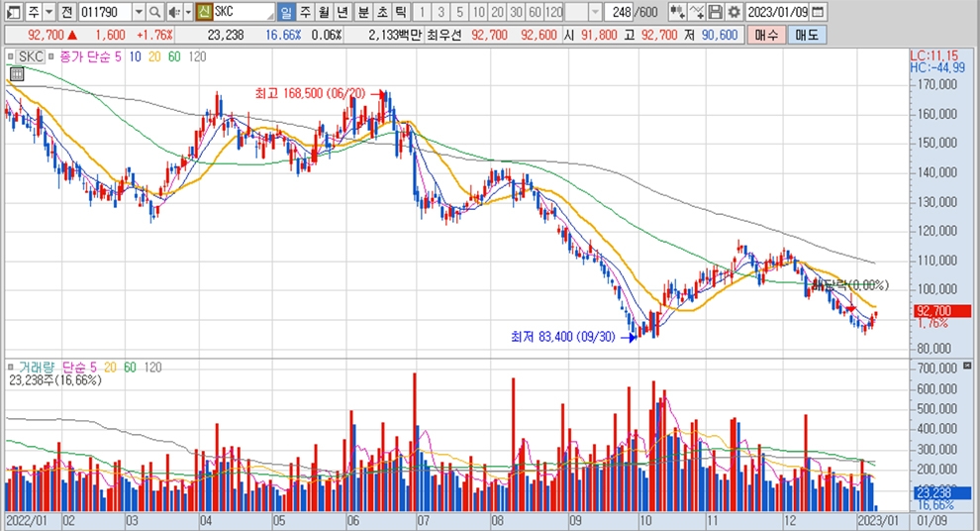Choose interval 10 button
The height and width of the screenshot is (531, 980).
tap(478, 11)
